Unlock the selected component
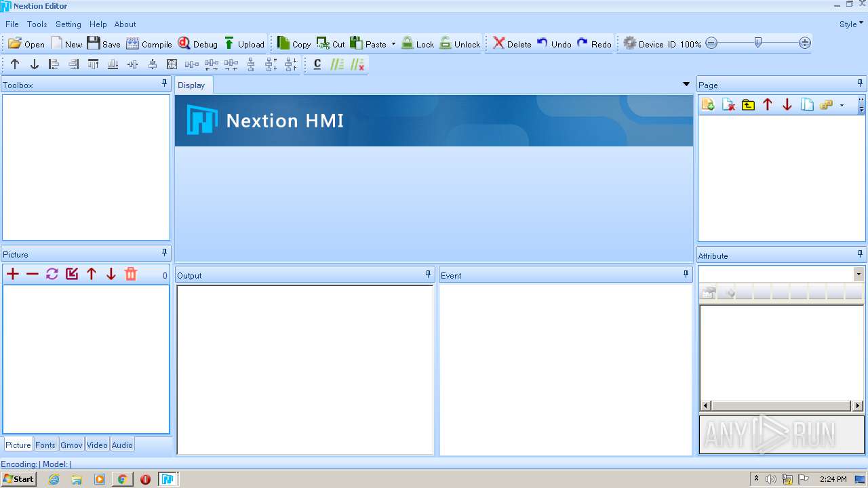This screenshot has height=488, width=868. tap(460, 43)
